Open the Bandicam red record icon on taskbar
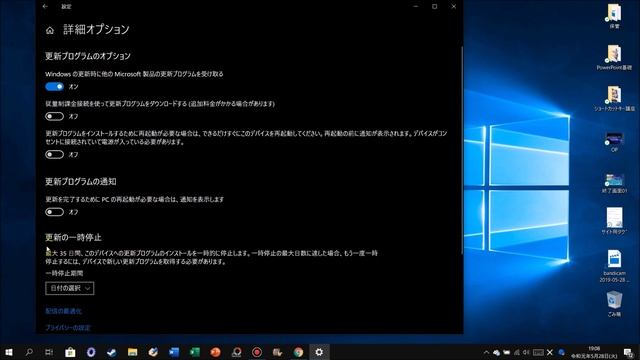This screenshot has width=640, height=360. [x=257, y=352]
